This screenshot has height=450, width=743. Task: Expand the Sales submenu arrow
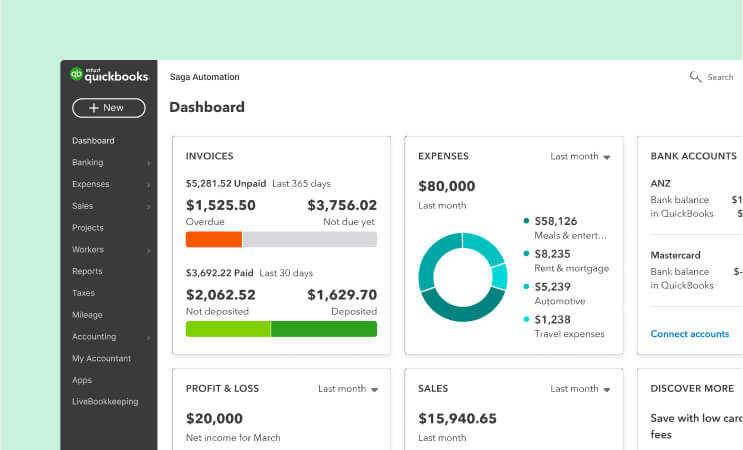(149, 207)
